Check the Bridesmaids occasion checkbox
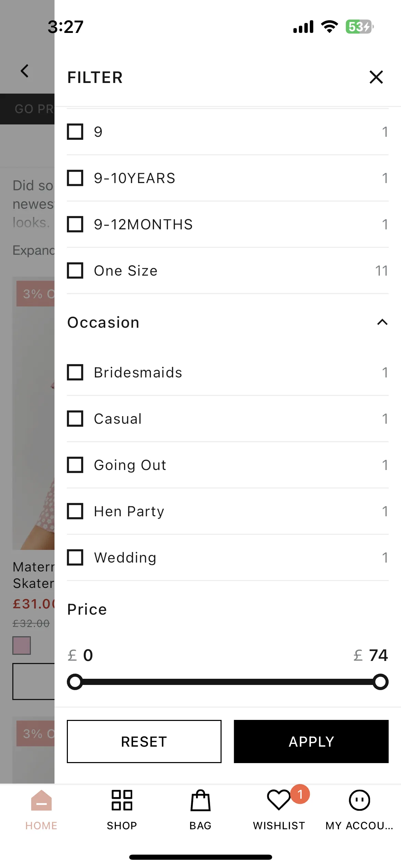The height and width of the screenshot is (868, 401). (x=75, y=372)
